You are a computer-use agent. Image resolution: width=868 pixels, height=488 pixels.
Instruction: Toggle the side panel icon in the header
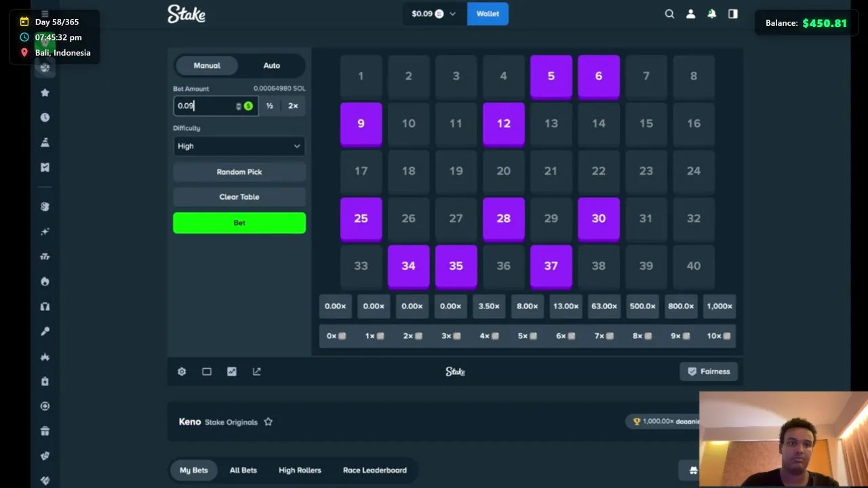(733, 14)
